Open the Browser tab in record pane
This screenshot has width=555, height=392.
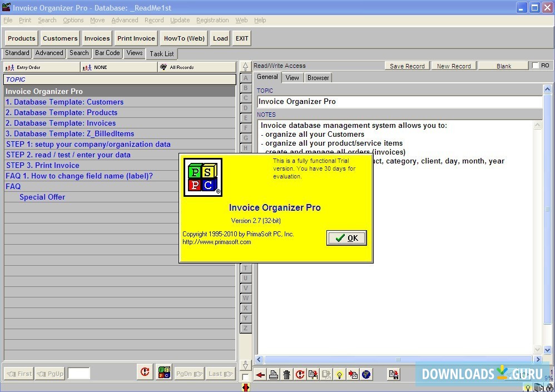pyautogui.click(x=318, y=78)
